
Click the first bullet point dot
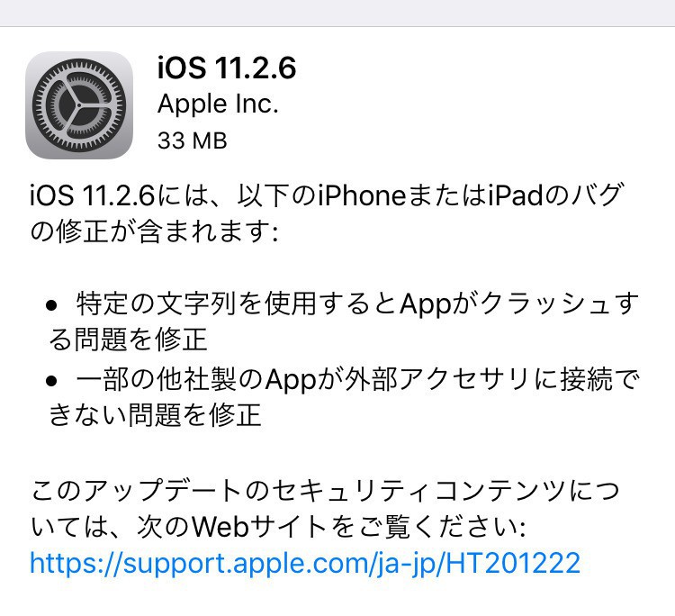(51, 305)
